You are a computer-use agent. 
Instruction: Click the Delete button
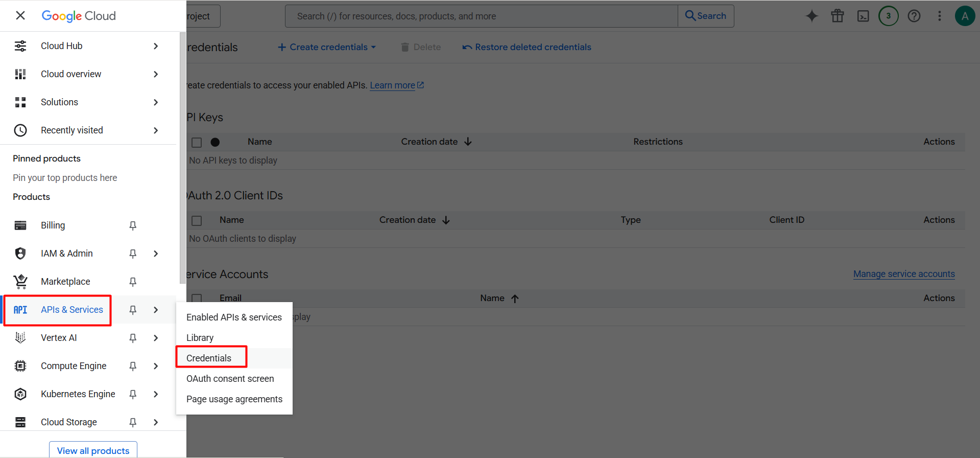tap(421, 47)
